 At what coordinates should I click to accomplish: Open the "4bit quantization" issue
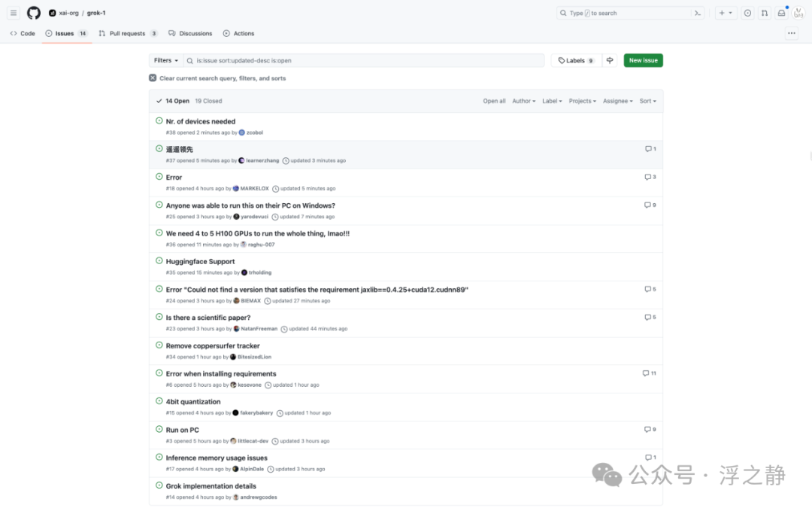(193, 402)
